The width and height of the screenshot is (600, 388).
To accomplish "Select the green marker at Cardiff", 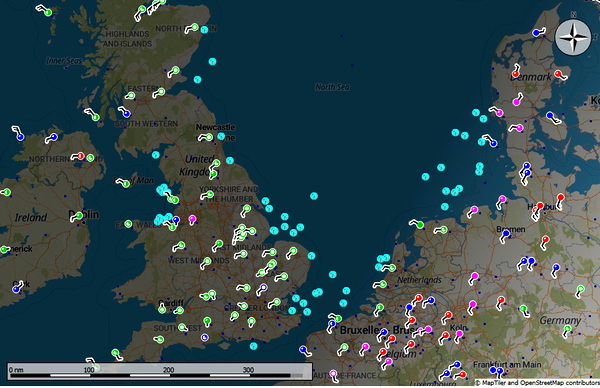I will click(x=162, y=309).
